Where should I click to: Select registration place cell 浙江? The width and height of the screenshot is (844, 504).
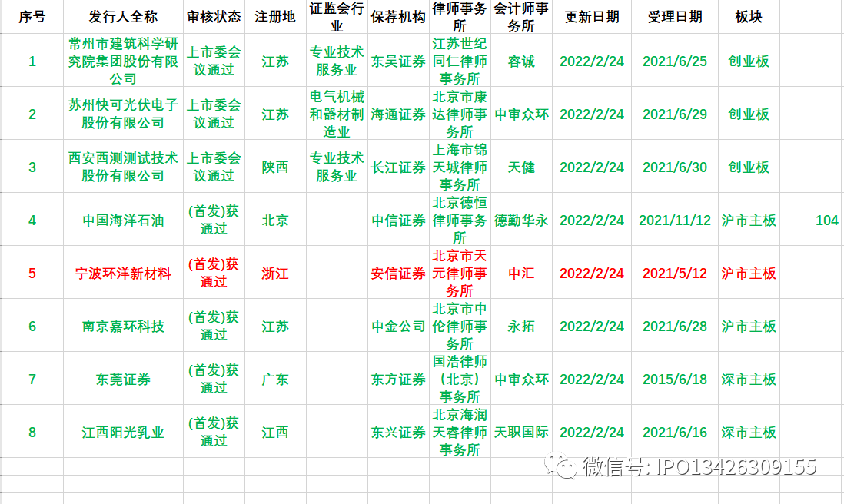click(x=275, y=273)
